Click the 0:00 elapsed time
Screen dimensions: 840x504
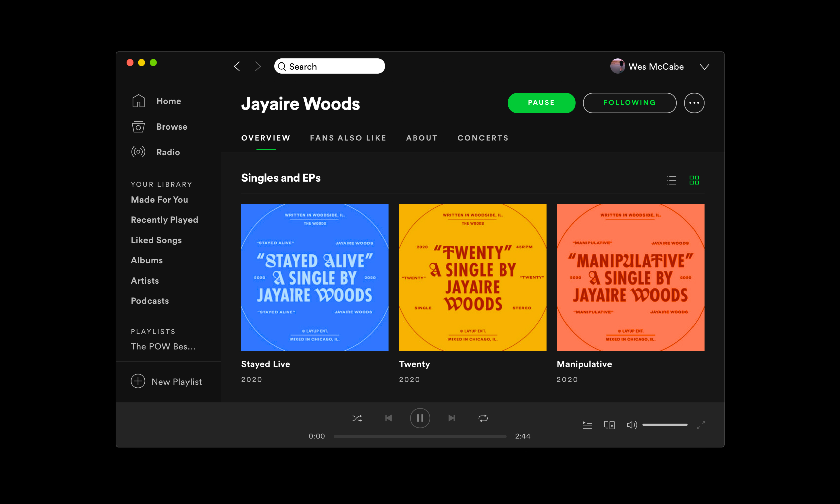click(317, 436)
